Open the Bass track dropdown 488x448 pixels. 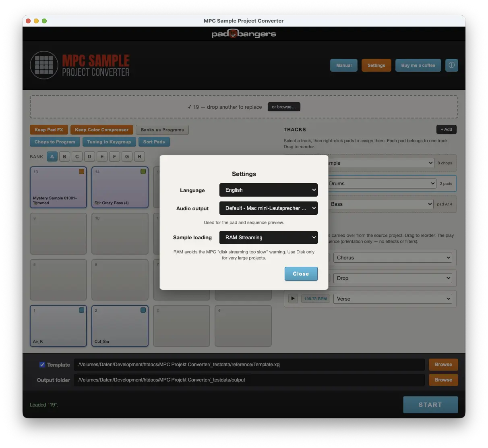click(381, 204)
